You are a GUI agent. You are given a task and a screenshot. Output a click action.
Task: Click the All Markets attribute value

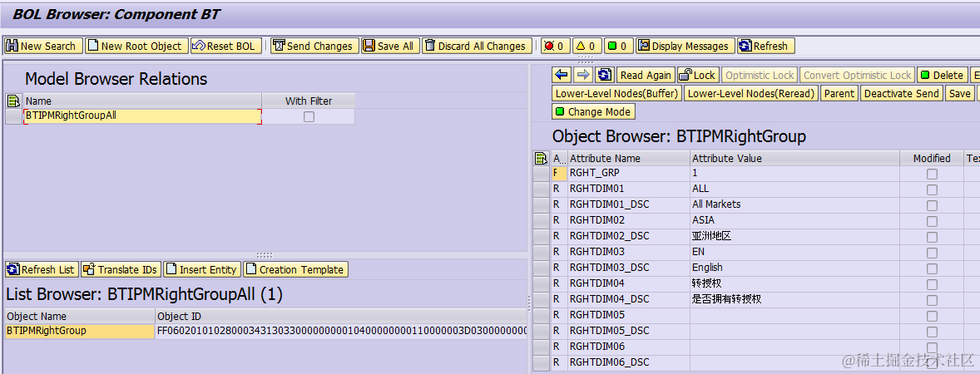tap(795, 204)
